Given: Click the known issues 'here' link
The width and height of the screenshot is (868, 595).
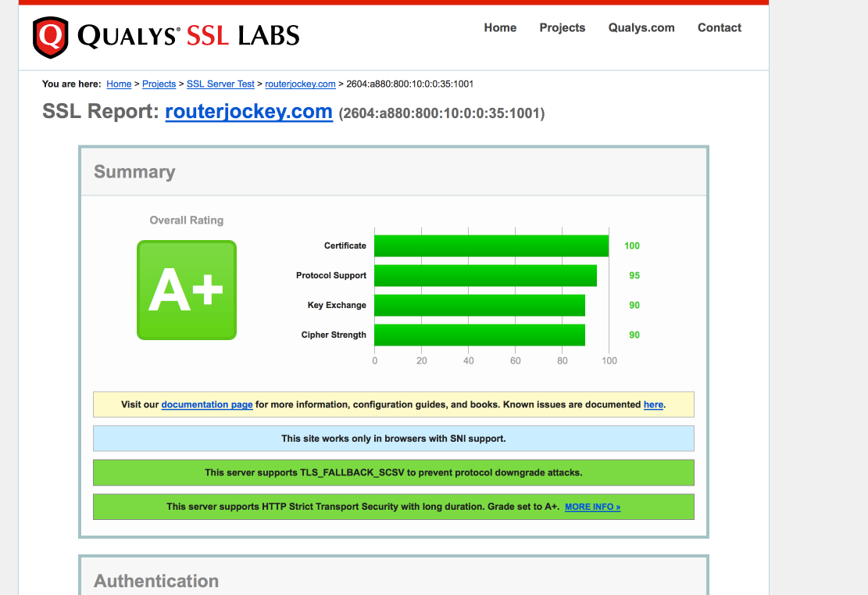Looking at the screenshot, I should [653, 404].
